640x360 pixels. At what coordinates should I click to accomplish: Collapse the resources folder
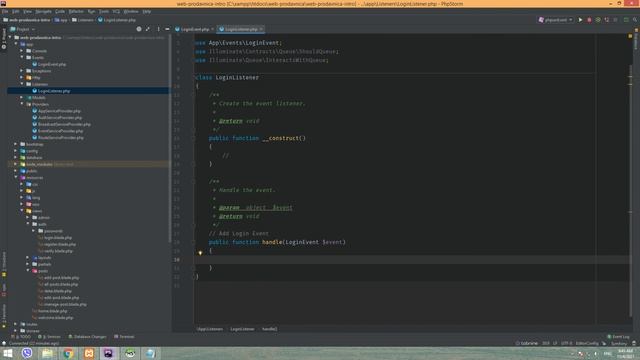[x=16, y=178]
